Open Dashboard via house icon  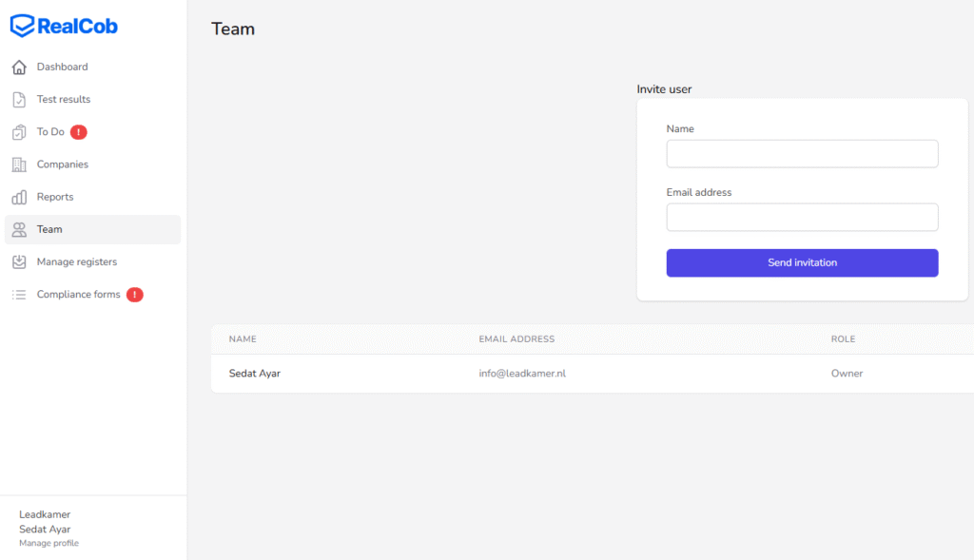tap(19, 68)
